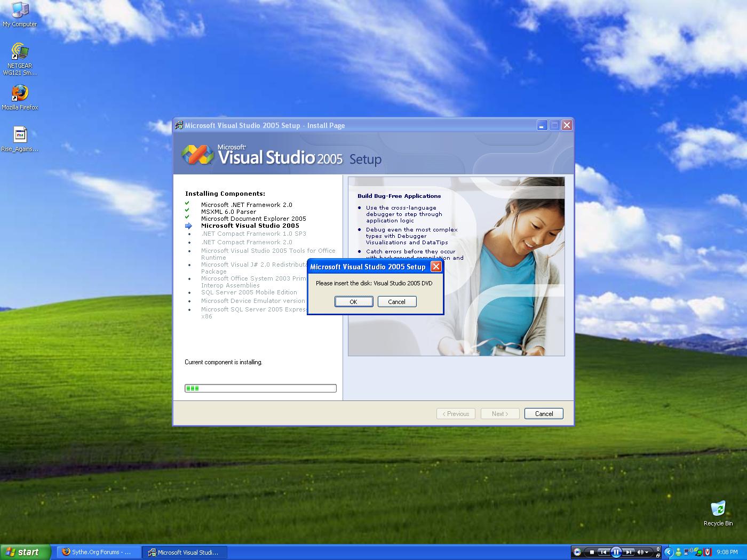The width and height of the screenshot is (747, 560).
Task: Expand hidden system tray icons arrow
Action: point(669,552)
